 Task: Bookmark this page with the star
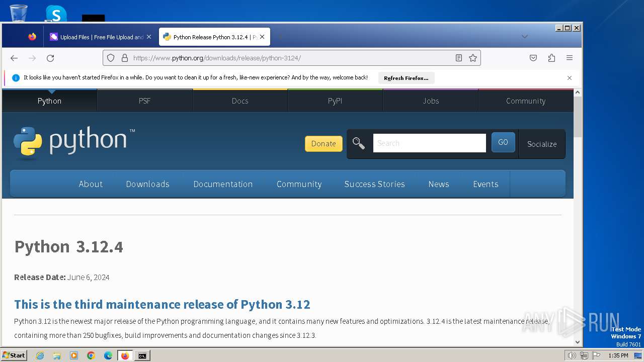point(473,58)
